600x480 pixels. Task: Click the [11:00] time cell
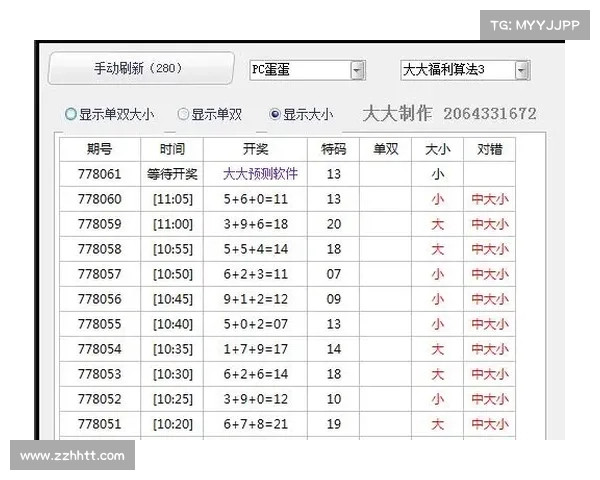(x=172, y=224)
